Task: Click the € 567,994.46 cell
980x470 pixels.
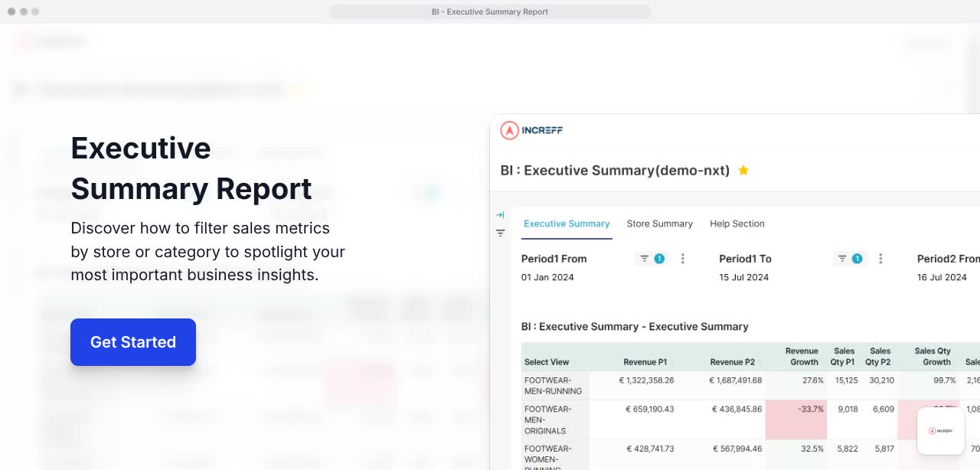Action: tap(737, 449)
